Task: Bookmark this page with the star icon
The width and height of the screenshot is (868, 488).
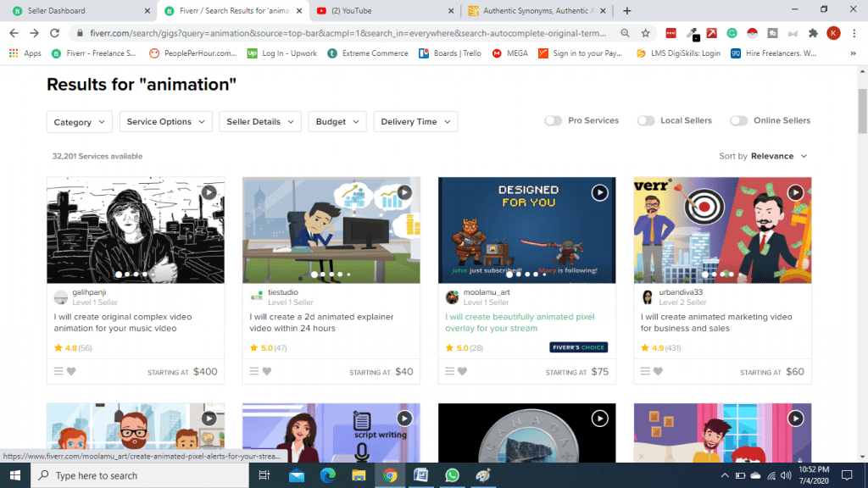Action: click(x=645, y=33)
